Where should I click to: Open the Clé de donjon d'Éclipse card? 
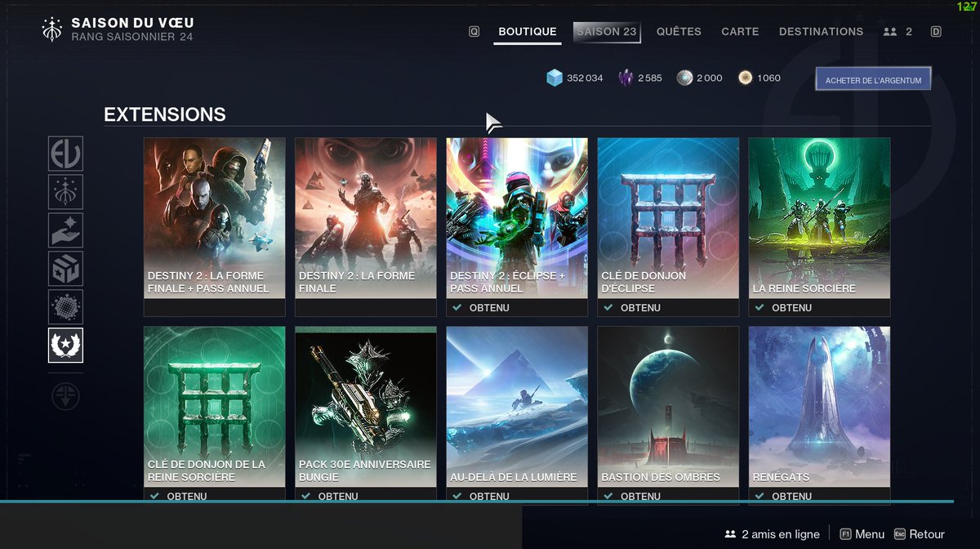coord(668,226)
